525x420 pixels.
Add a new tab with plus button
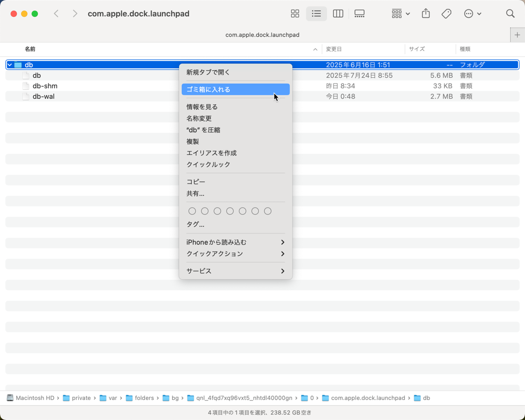click(517, 35)
